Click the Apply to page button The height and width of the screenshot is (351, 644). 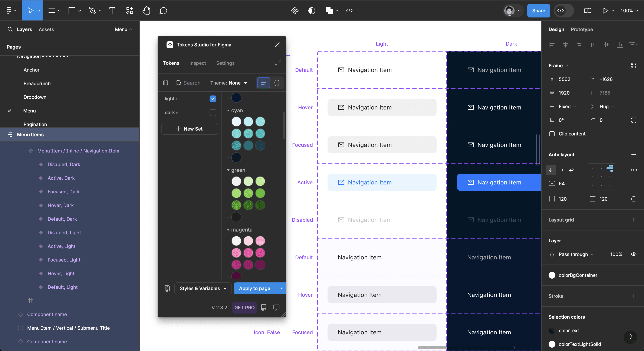click(254, 288)
